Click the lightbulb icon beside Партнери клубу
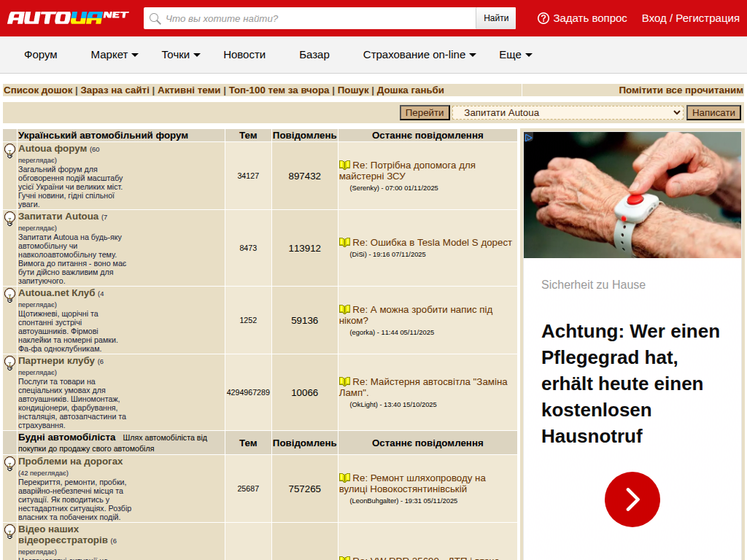This screenshot has height=560, width=747. click(9, 362)
